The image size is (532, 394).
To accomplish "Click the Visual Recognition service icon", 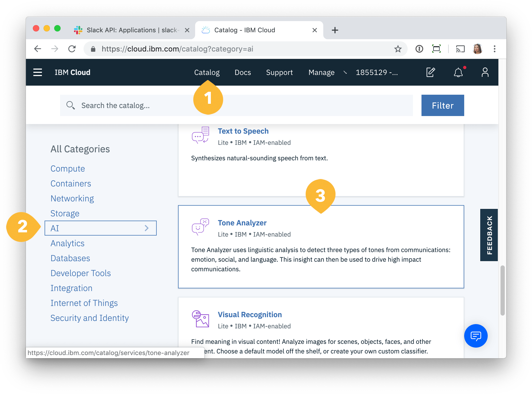I will tap(200, 319).
